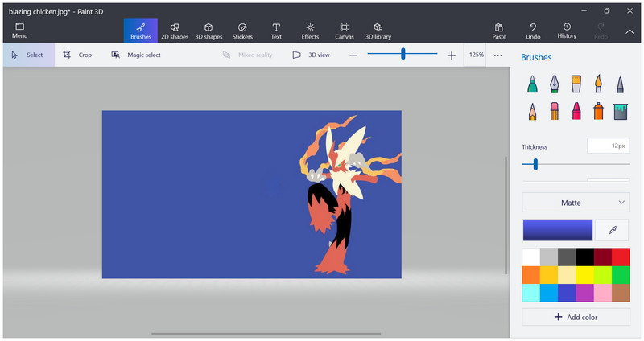Collapse the top ribbon with chevron
Viewport: 644px width, 341px height.
(630, 31)
